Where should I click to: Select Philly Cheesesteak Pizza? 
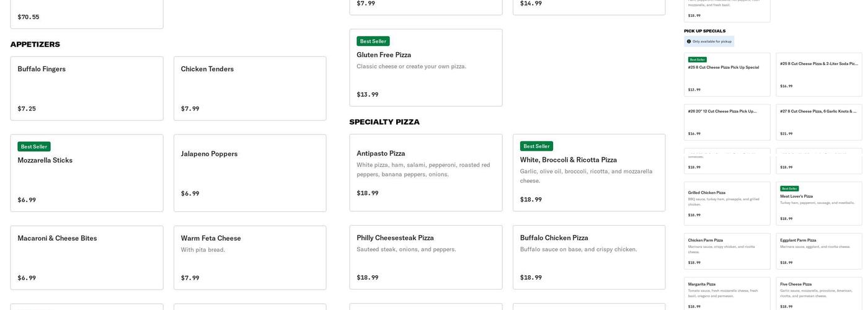(x=425, y=257)
